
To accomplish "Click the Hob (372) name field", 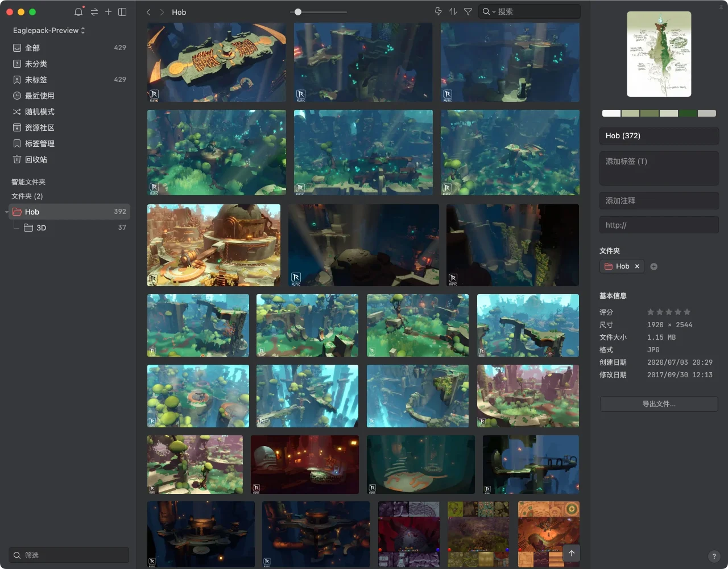I will point(659,135).
